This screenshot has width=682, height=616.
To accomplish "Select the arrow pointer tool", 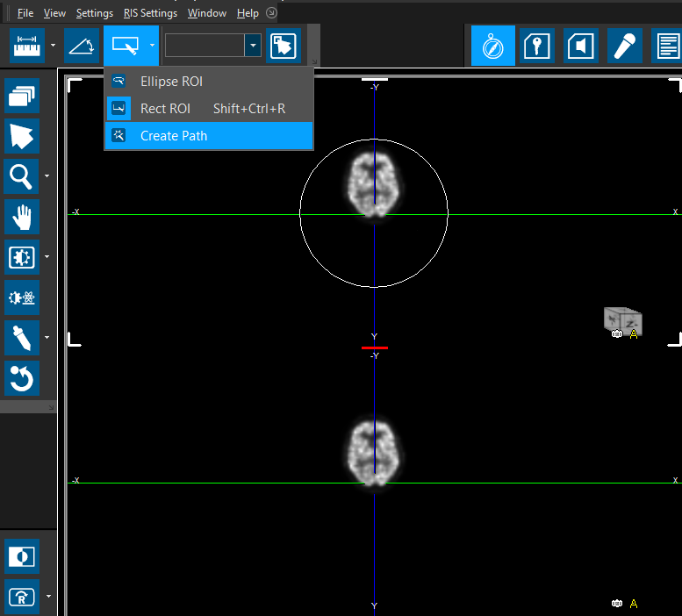I will point(22,136).
